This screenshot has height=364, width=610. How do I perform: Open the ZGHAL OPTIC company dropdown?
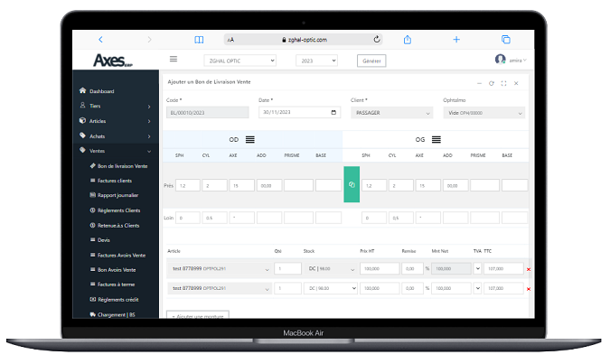coord(240,61)
